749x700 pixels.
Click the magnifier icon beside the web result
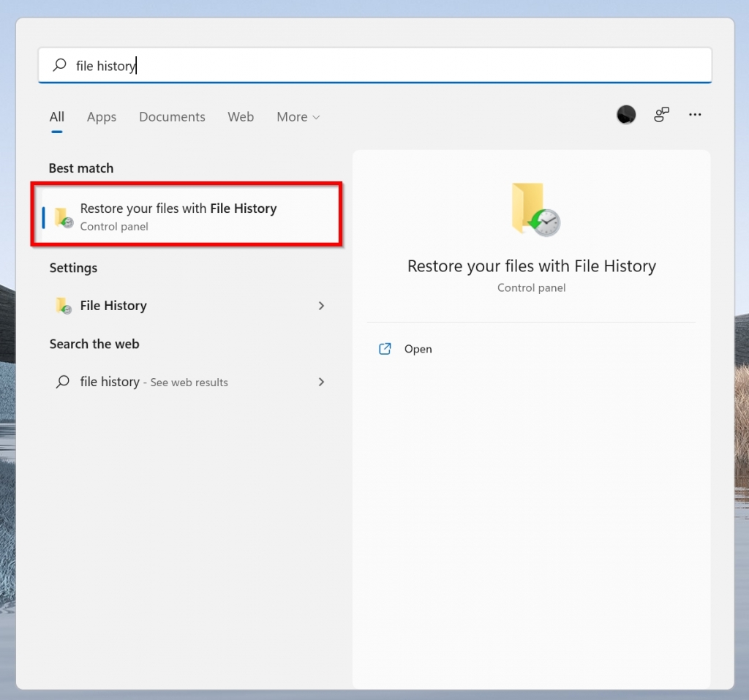coord(61,382)
